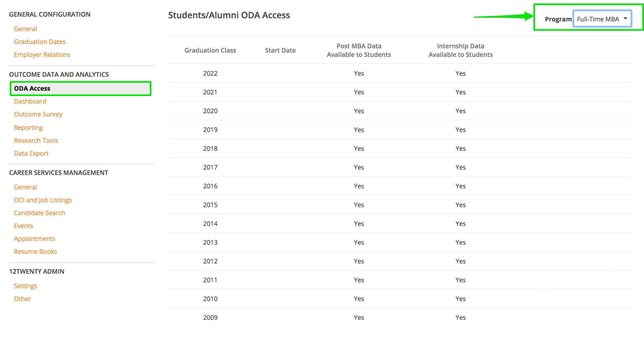Viewport: 644px width, 337px height.
Task: Open Graduation Dates configuration
Action: click(x=40, y=42)
